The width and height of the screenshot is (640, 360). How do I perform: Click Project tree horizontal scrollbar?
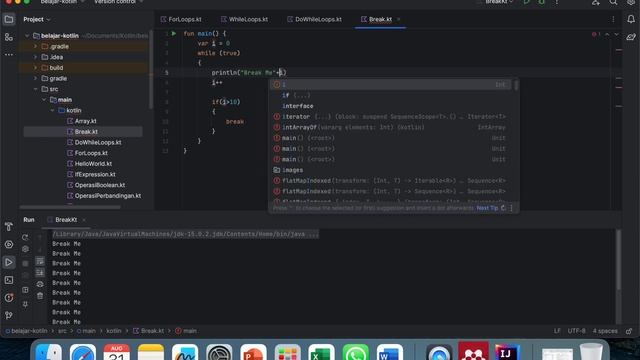pos(70,207)
